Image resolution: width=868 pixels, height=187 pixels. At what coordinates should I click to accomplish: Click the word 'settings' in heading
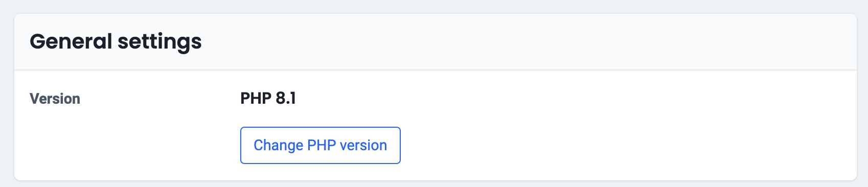pos(159,42)
